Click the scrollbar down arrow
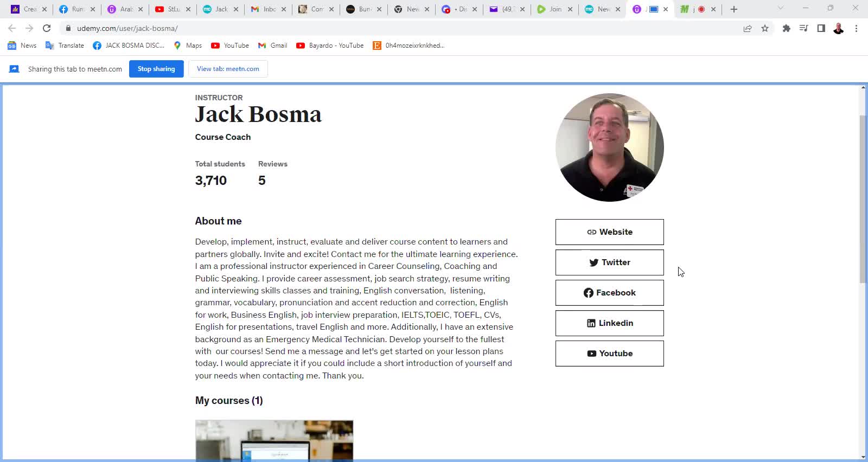The width and height of the screenshot is (868, 462). [x=863, y=457]
